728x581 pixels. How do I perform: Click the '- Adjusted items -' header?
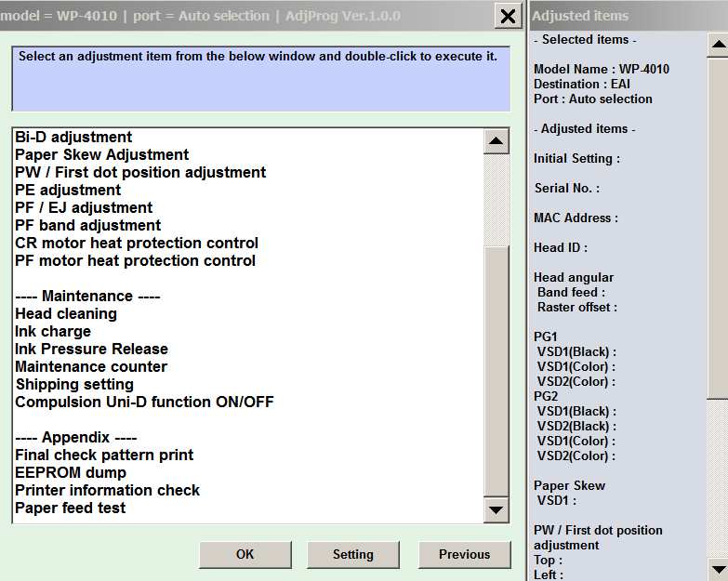(585, 128)
